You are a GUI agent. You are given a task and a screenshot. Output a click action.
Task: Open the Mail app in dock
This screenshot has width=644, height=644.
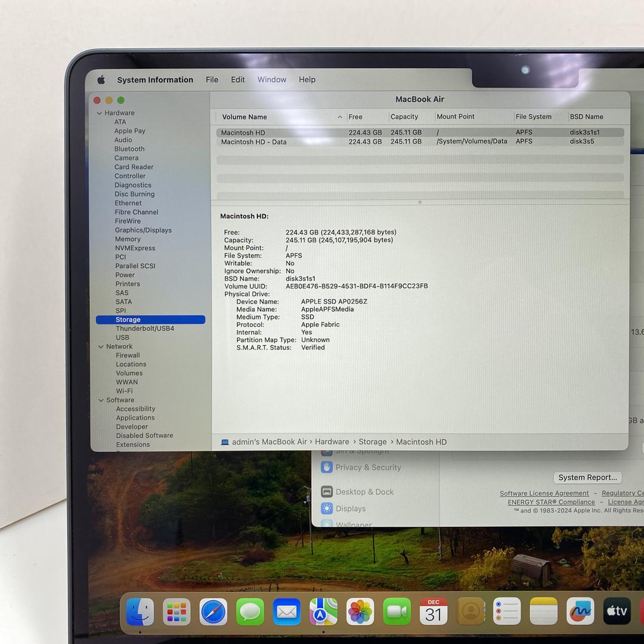(287, 612)
